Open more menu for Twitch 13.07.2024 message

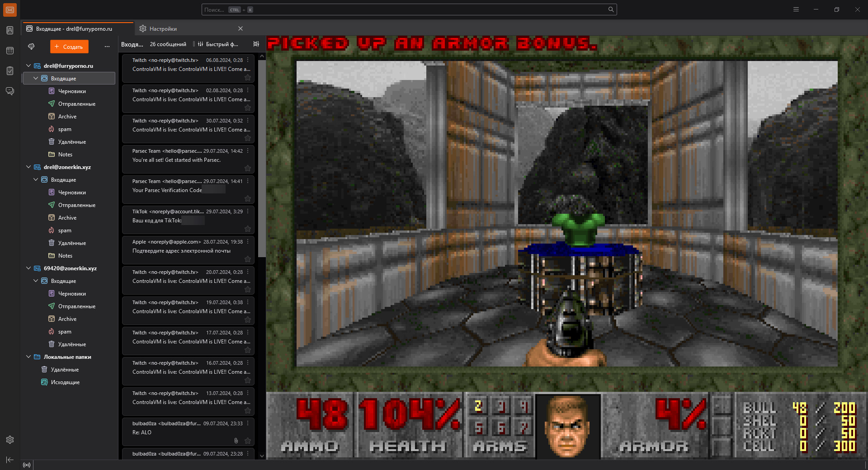pyautogui.click(x=248, y=393)
